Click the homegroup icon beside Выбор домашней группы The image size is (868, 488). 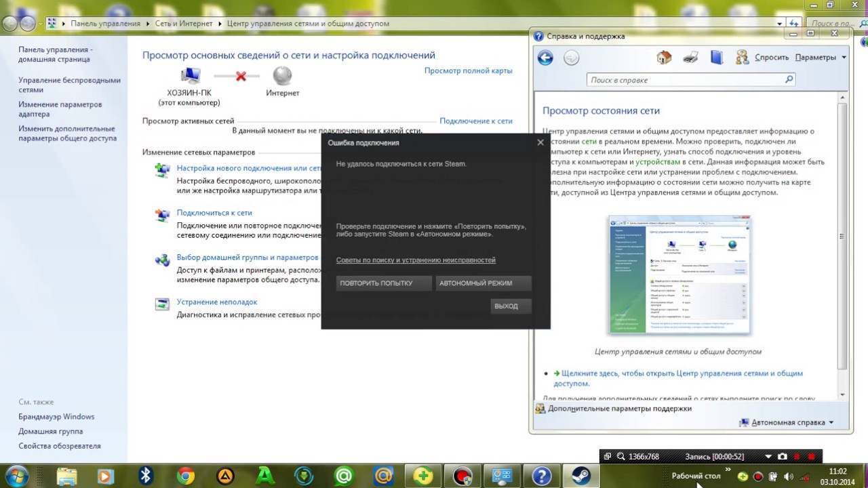pos(162,260)
